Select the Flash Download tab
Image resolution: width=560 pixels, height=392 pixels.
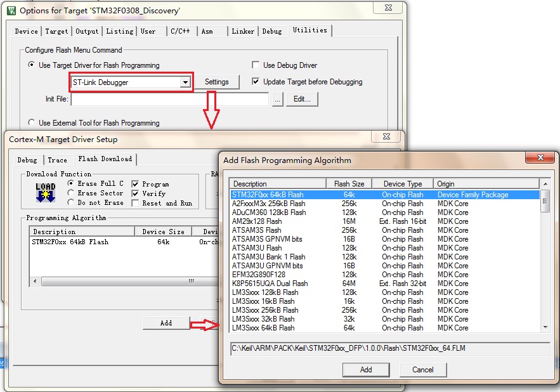(105, 159)
